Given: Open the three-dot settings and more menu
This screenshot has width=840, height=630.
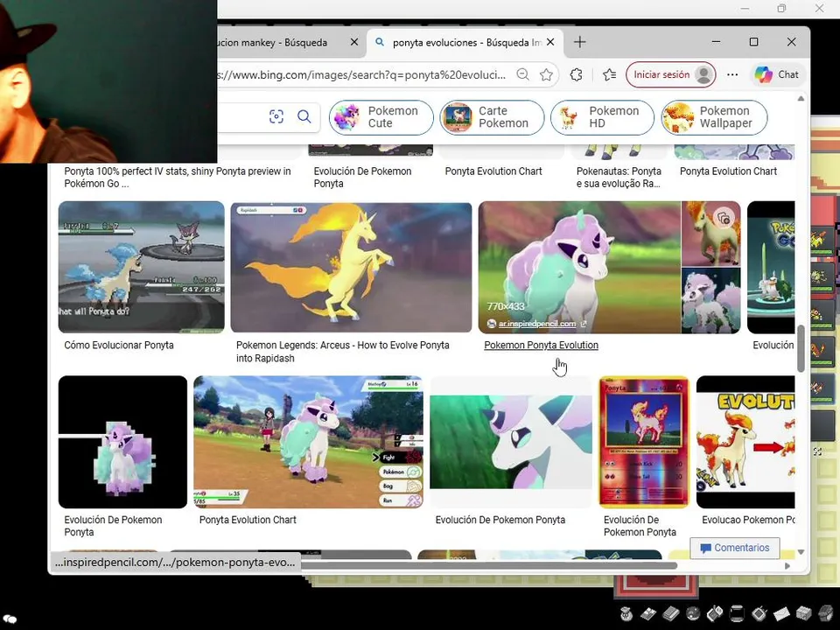Looking at the screenshot, I should pyautogui.click(x=732, y=74).
